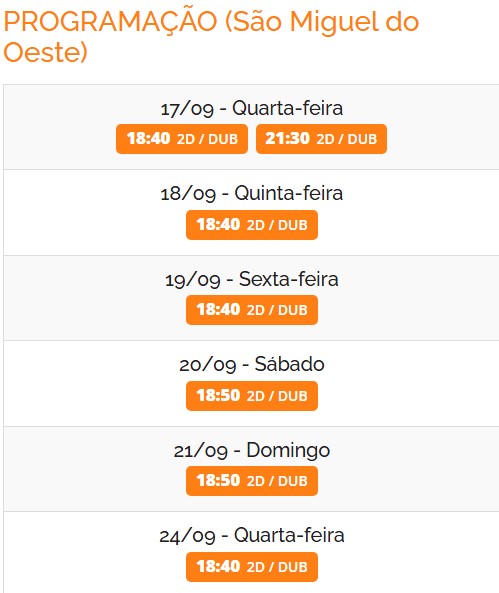The image size is (499, 593).
Task: Click the 2D / DUB tag for Sexta-feira session
Action: 277,310
